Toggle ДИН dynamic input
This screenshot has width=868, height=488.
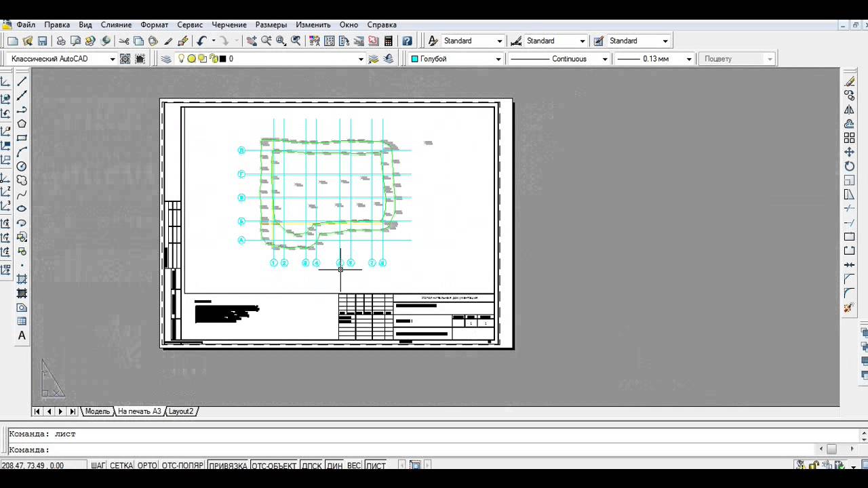(335, 466)
